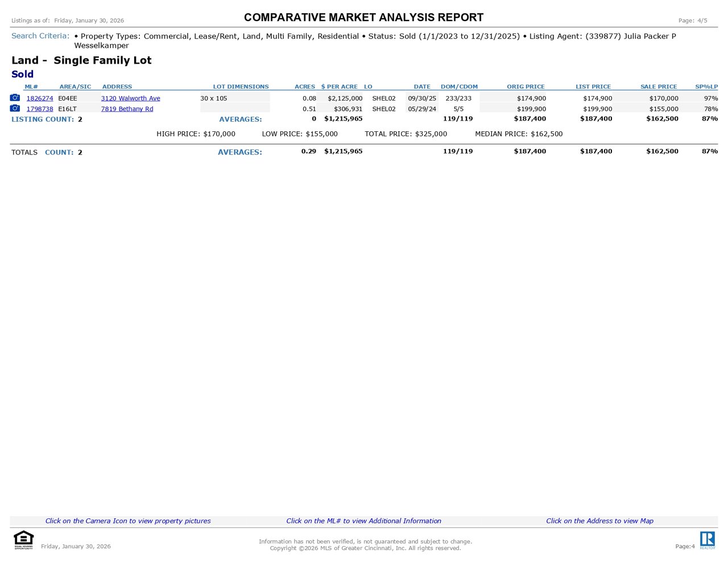The height and width of the screenshot is (562, 728).
Task: Sort by the ML# column header
Action: coord(31,86)
